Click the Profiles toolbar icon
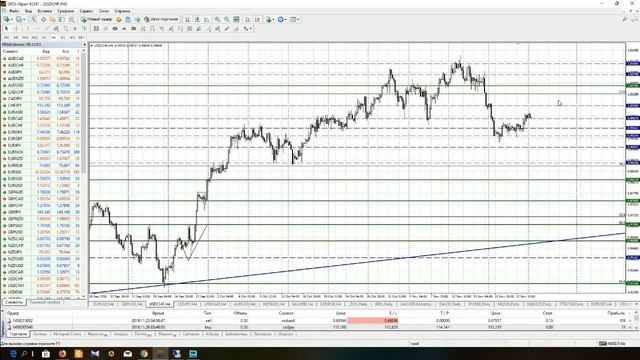The image size is (640, 360). (19, 19)
